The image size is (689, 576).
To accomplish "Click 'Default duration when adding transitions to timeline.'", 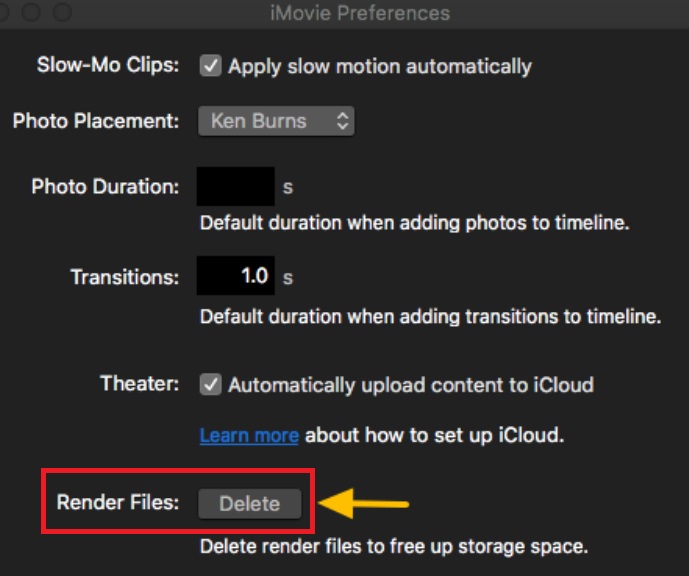I will [431, 316].
